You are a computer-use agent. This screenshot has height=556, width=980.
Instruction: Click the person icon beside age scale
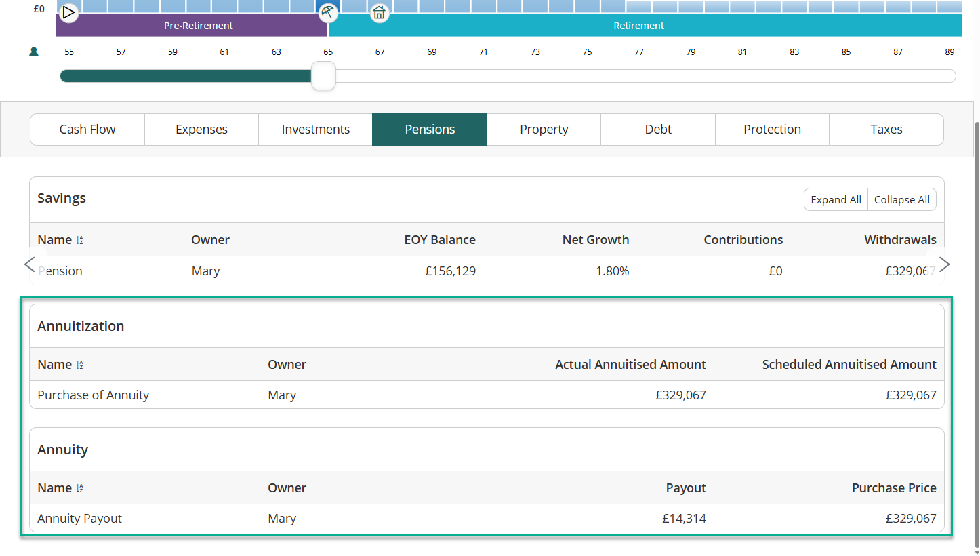34,52
